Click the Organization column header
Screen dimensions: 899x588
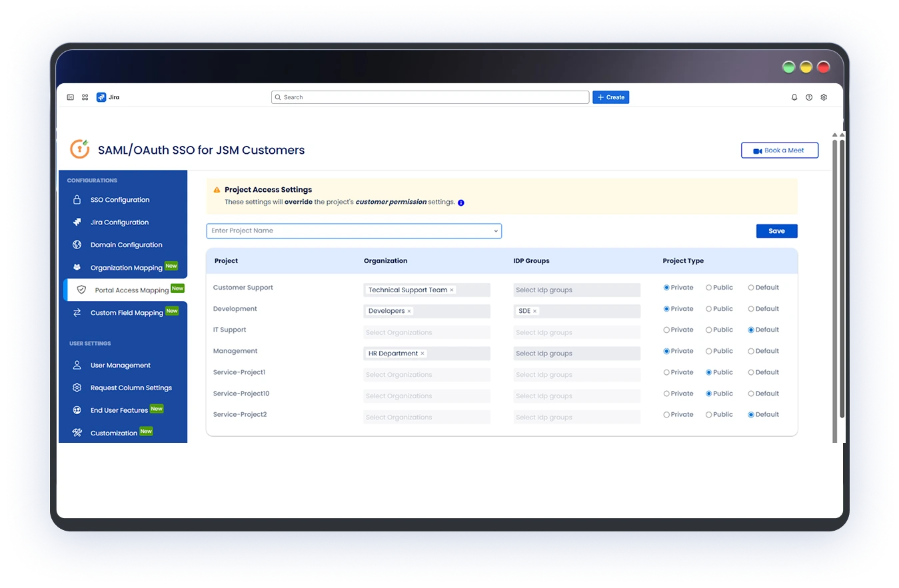[x=385, y=261]
